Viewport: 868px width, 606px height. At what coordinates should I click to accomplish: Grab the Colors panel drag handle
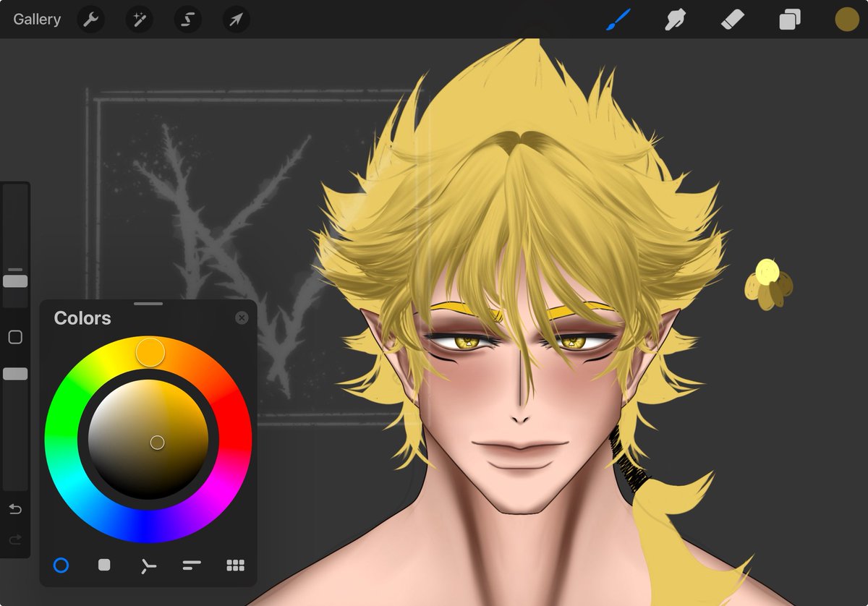tap(148, 304)
